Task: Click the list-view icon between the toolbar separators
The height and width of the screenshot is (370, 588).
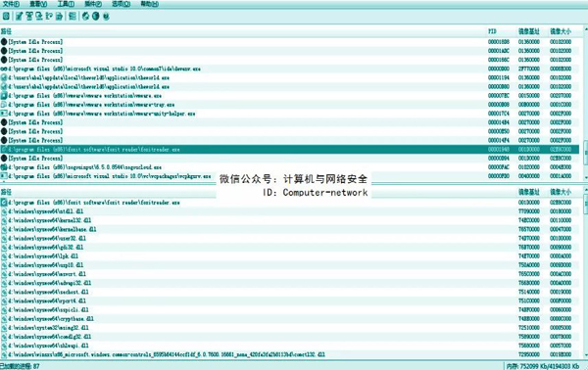Action: coord(73,16)
